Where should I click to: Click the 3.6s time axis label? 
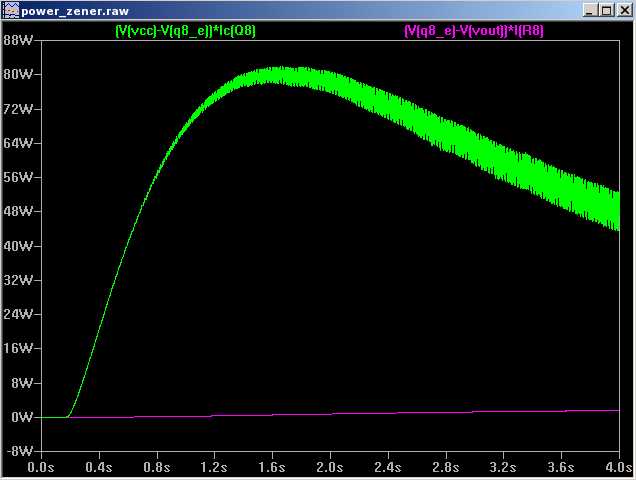[561, 467]
